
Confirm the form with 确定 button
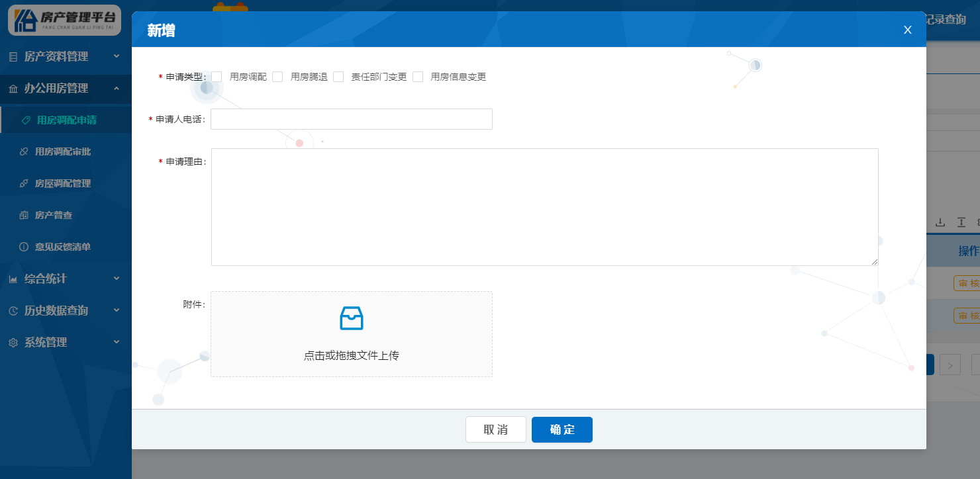tap(562, 429)
